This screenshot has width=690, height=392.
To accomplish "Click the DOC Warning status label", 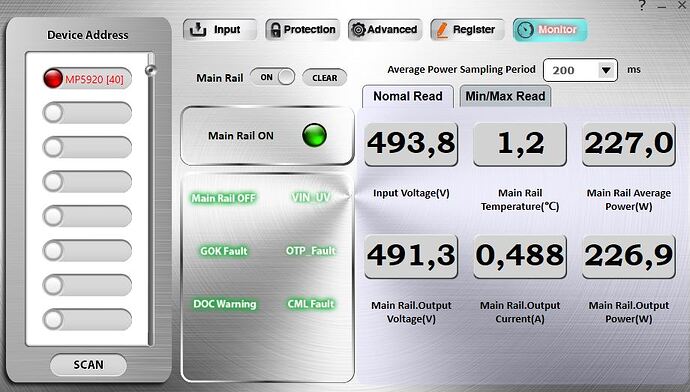I will (x=224, y=304).
